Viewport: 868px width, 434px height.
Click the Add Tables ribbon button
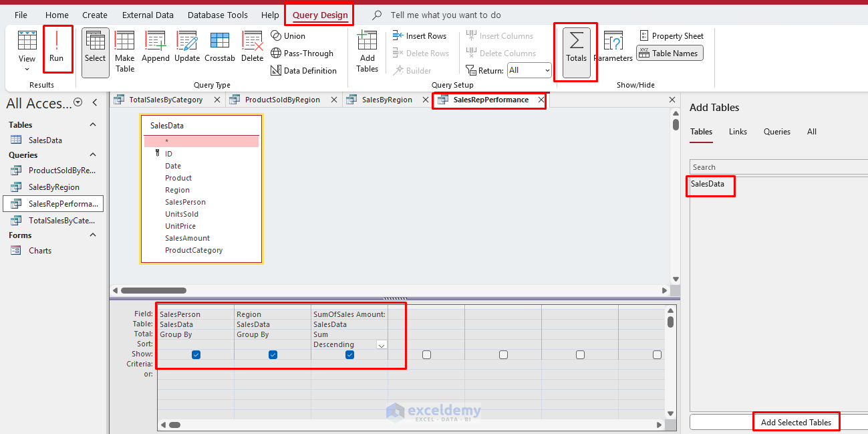[367, 51]
